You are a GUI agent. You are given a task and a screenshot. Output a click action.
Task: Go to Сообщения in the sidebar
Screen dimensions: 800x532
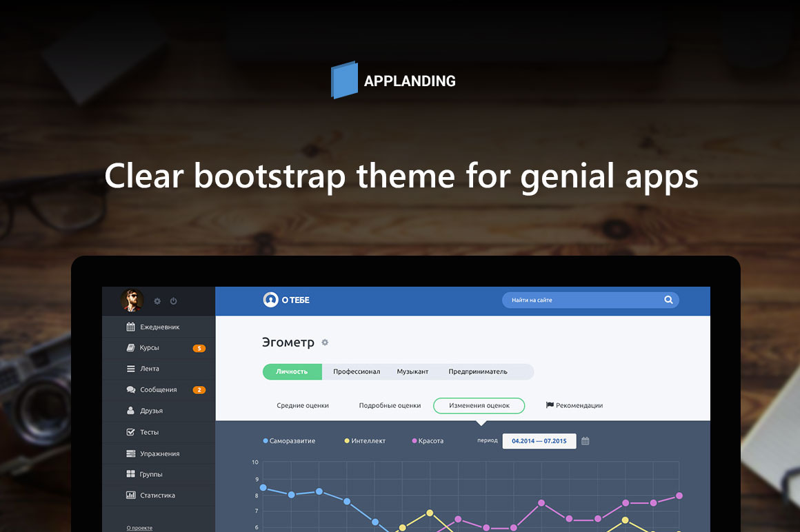coord(158,390)
